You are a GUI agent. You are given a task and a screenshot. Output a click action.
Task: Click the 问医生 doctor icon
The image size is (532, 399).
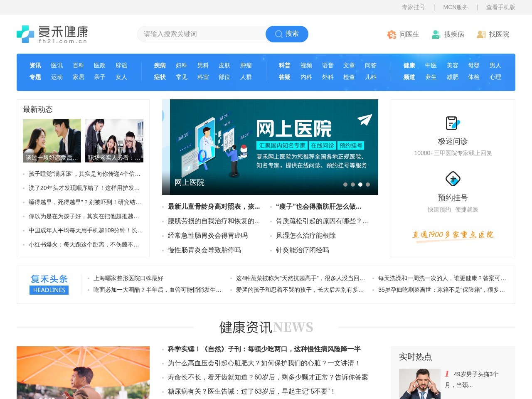coord(392,34)
